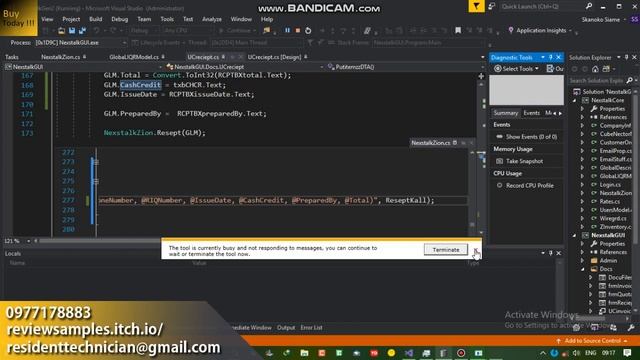The height and width of the screenshot is (360, 640).
Task: Expand the Admin folder node
Action: click(x=583, y=260)
